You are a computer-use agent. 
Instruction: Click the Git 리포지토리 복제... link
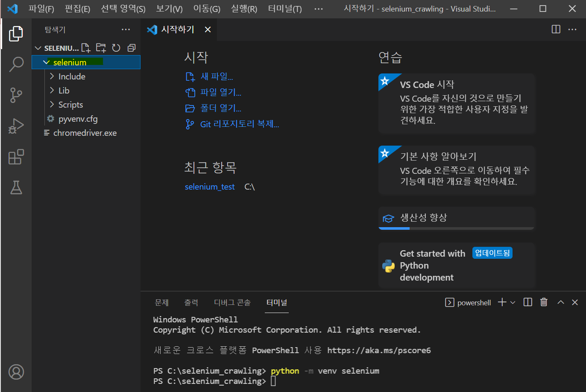coord(232,124)
